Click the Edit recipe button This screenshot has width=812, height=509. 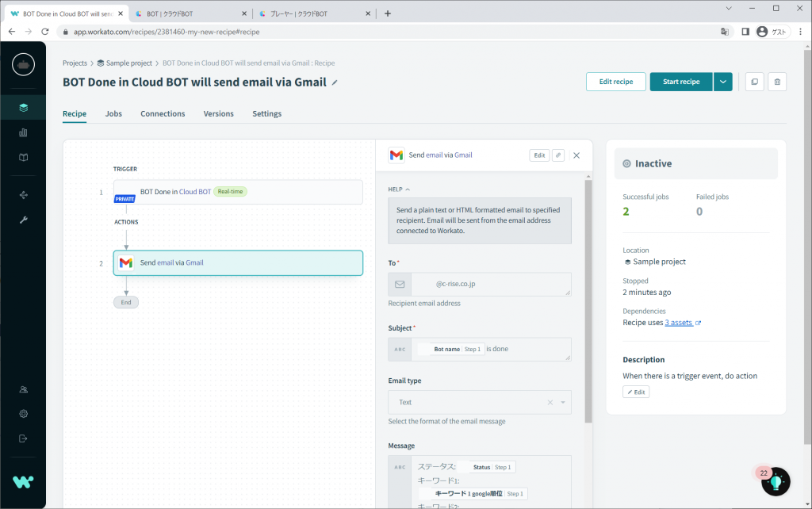coord(615,82)
